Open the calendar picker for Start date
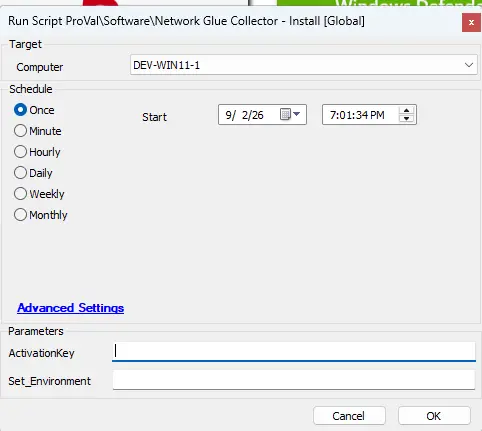This screenshot has width=482, height=431. (290, 114)
